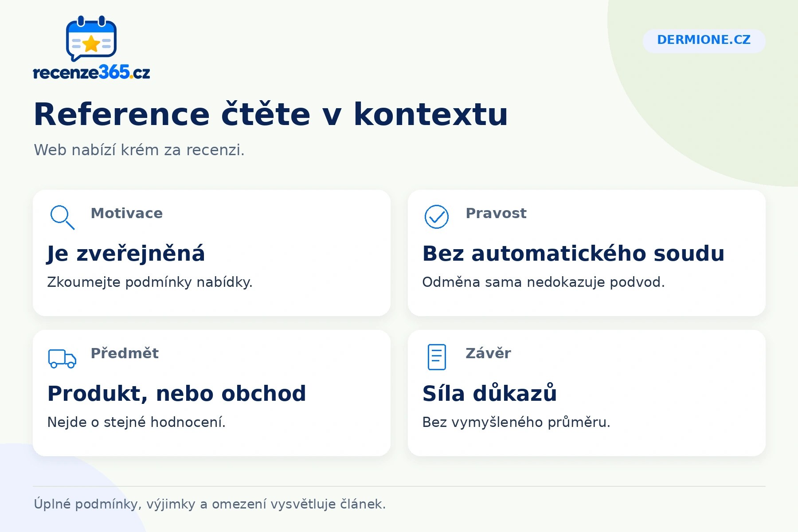Click text 'Zkoumejte podmínky nabídky.'

pos(150,282)
